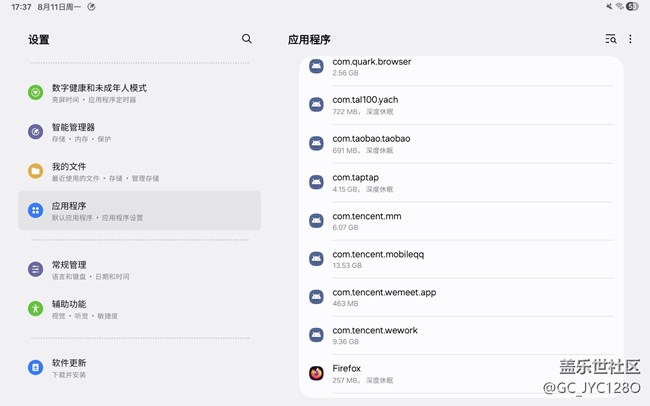Click the com.taptap Android icon

[316, 182]
